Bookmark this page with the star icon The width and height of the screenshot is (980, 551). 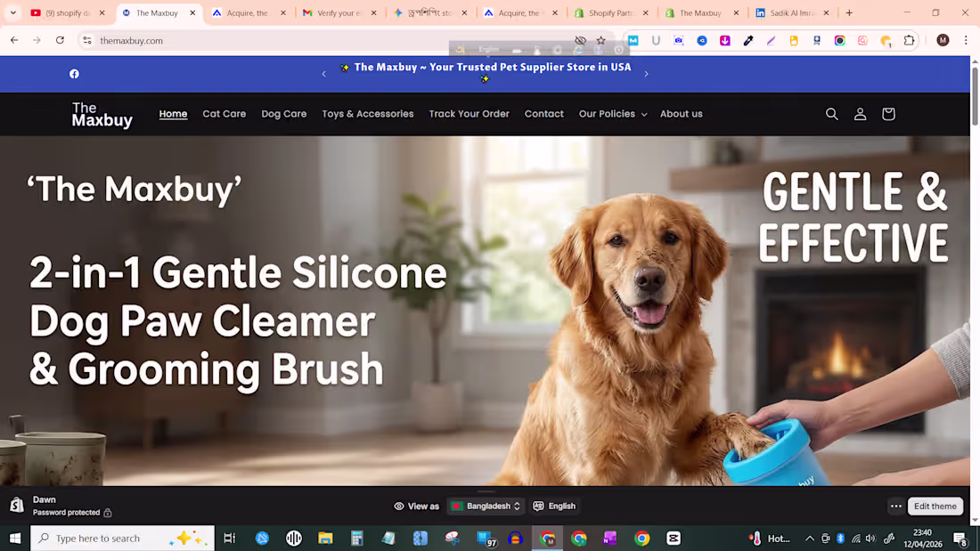tap(600, 41)
